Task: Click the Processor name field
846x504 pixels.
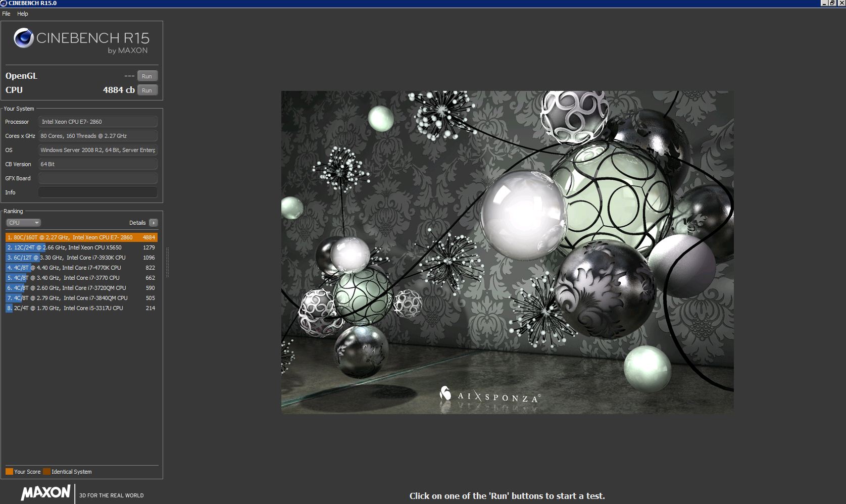Action: (x=98, y=122)
